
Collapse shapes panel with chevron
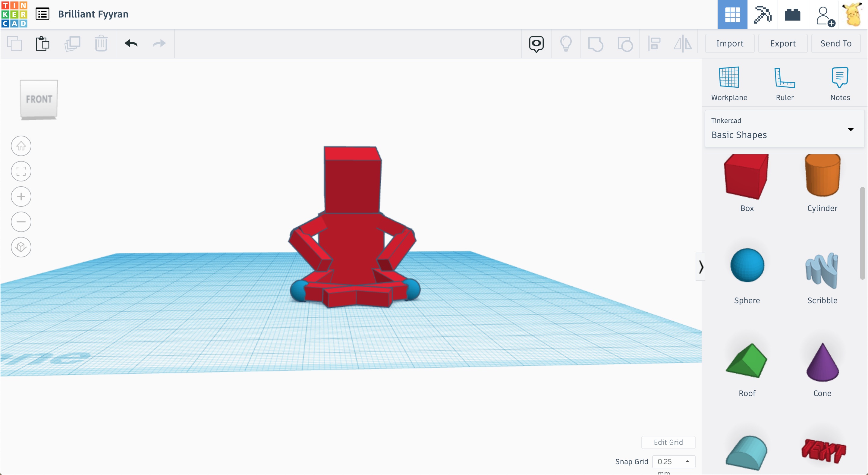(x=700, y=266)
